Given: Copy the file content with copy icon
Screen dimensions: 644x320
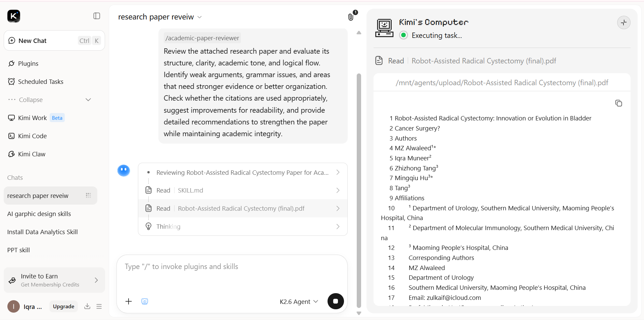Looking at the screenshot, I should click(618, 103).
